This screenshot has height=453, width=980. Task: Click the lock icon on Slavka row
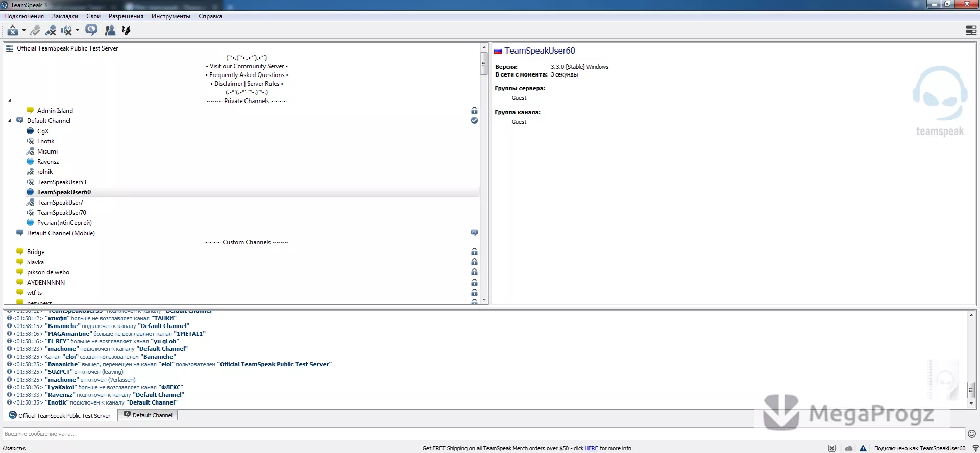click(474, 262)
